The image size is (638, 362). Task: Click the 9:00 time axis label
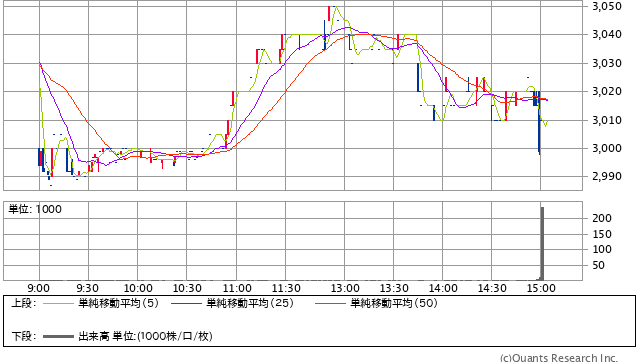click(x=39, y=288)
